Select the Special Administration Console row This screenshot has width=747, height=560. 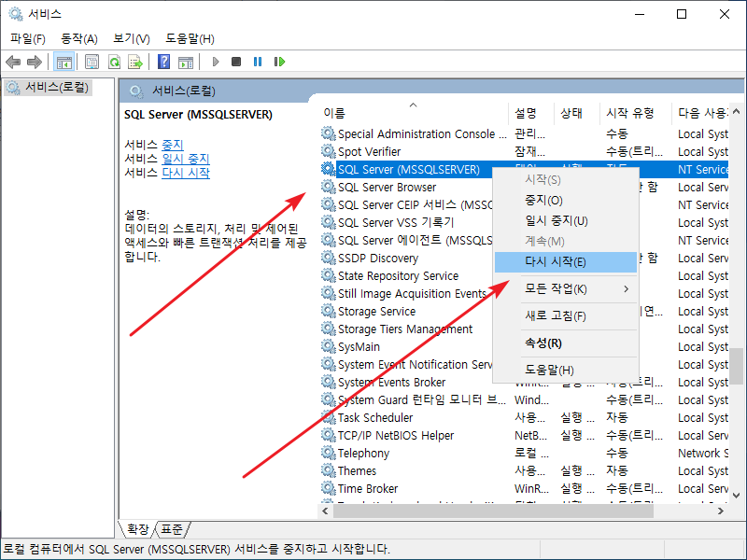point(524,133)
